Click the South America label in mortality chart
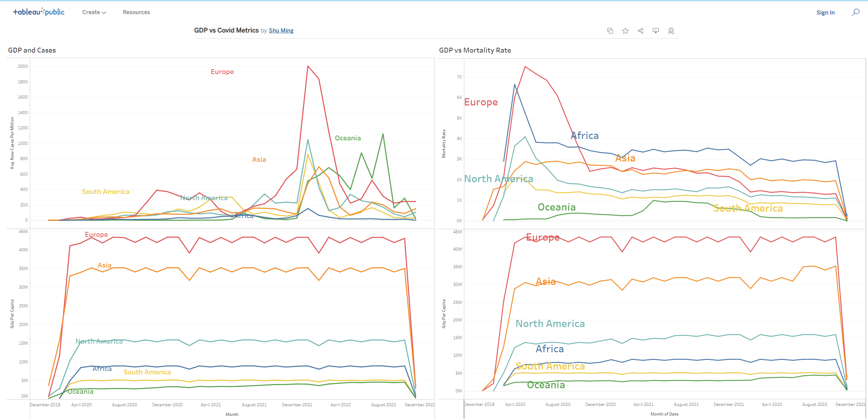 748,208
